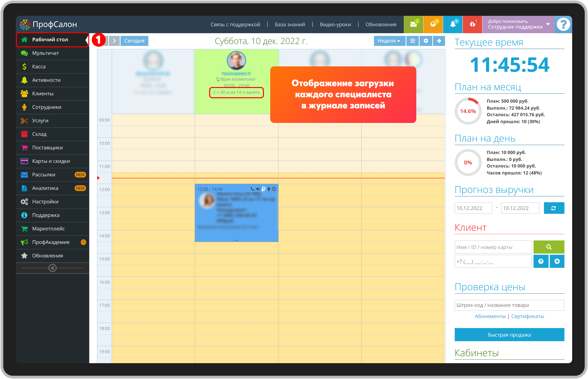Image resolution: width=588 pixels, height=379 pixels.
Task: Collapse the sidebar with double-chevron button
Action: pos(53,268)
